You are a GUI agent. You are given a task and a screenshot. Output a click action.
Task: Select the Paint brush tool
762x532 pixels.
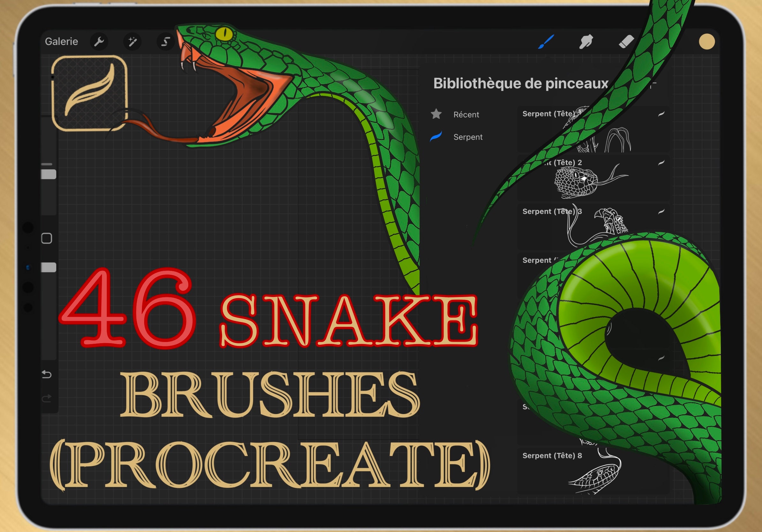point(546,42)
